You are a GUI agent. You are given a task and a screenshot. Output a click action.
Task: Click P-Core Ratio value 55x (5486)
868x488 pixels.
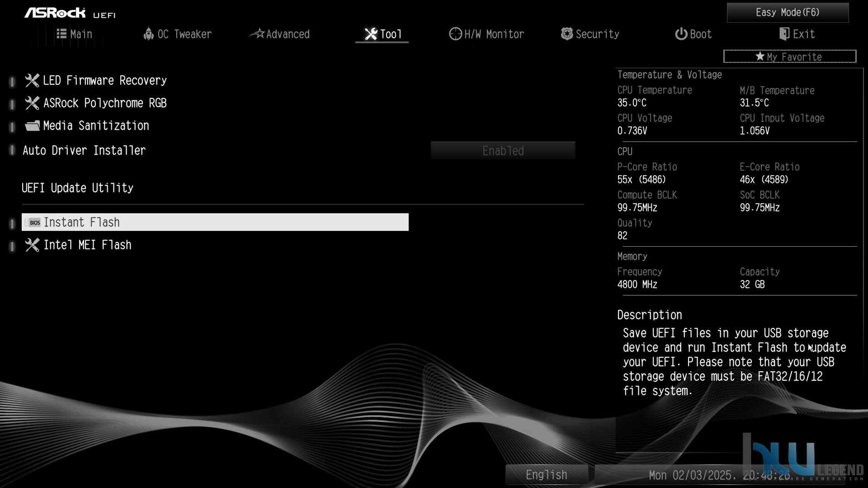pyautogui.click(x=642, y=179)
